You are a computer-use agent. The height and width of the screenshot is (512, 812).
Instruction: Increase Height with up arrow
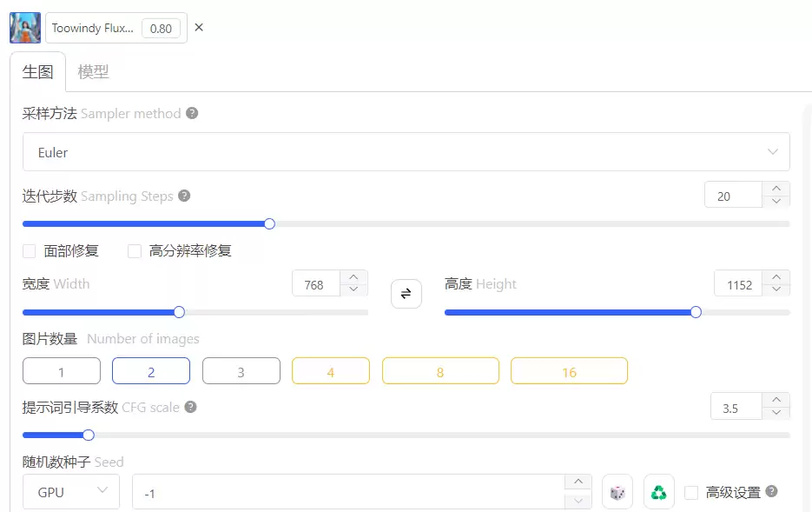(776, 277)
